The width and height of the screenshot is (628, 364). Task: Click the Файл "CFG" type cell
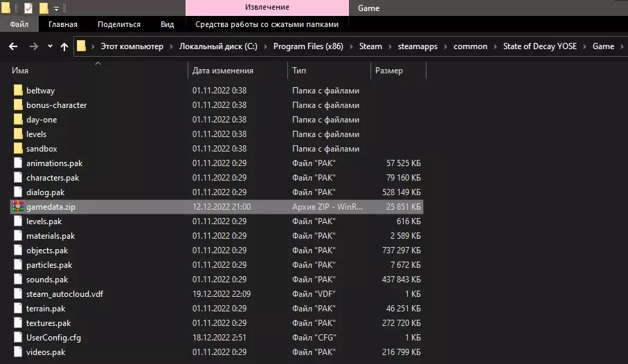(x=314, y=338)
